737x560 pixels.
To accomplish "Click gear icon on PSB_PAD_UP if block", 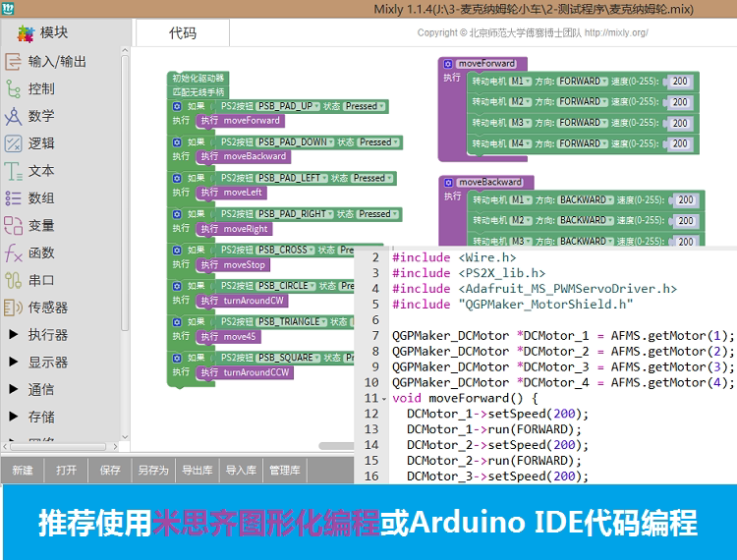I will click(x=177, y=106).
